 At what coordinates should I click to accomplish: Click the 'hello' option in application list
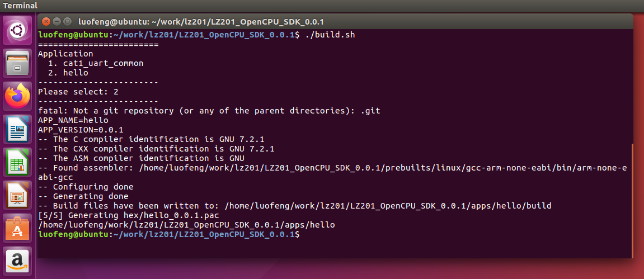(x=76, y=73)
